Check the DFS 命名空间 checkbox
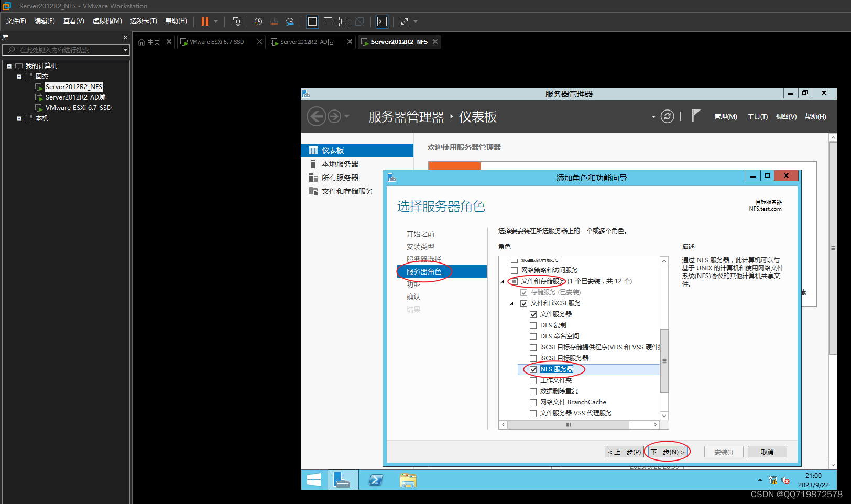851x504 pixels. 533,336
